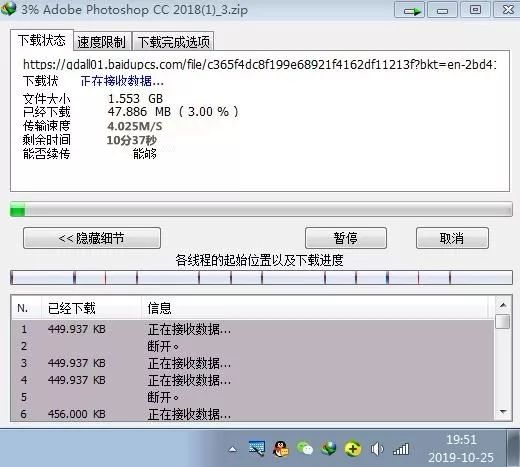520x467 pixels.
Task: Click the N. column header
Action: tap(26, 308)
